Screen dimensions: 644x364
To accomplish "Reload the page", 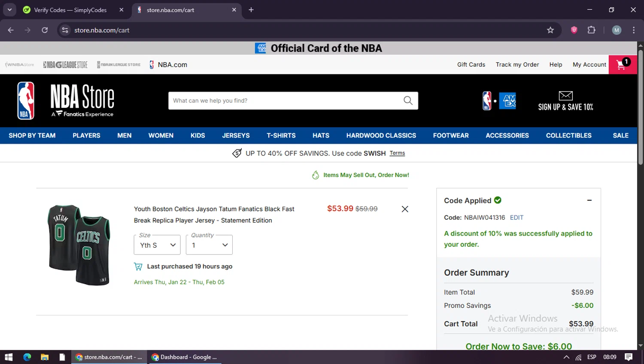I will click(45, 30).
